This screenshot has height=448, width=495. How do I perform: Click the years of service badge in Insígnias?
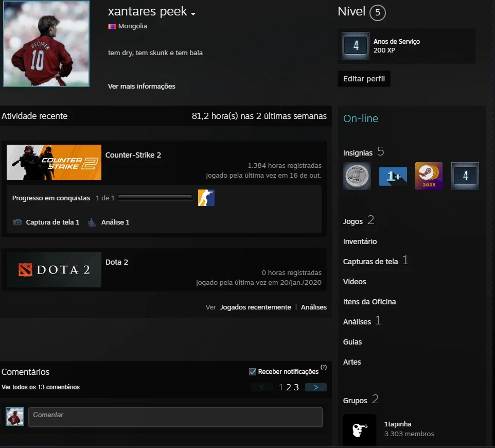click(465, 176)
